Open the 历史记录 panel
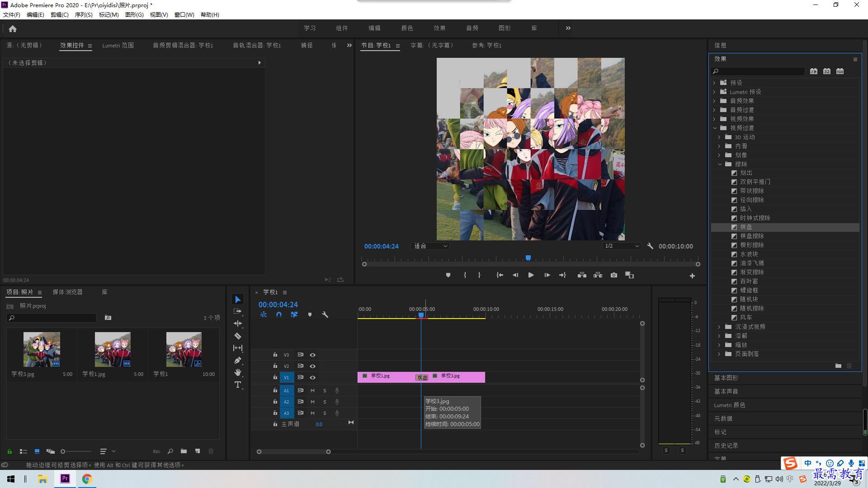The image size is (868, 488). (x=726, y=446)
